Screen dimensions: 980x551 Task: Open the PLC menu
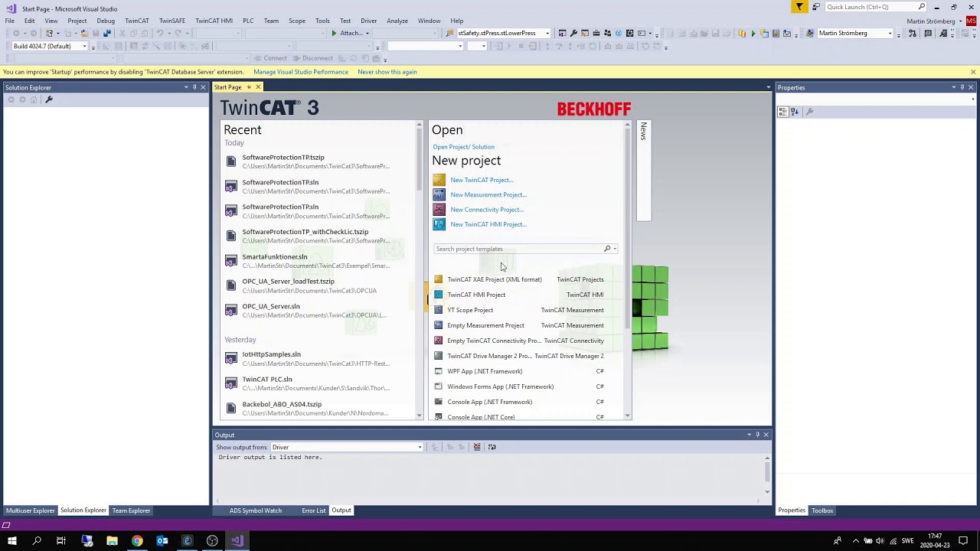(x=248, y=21)
